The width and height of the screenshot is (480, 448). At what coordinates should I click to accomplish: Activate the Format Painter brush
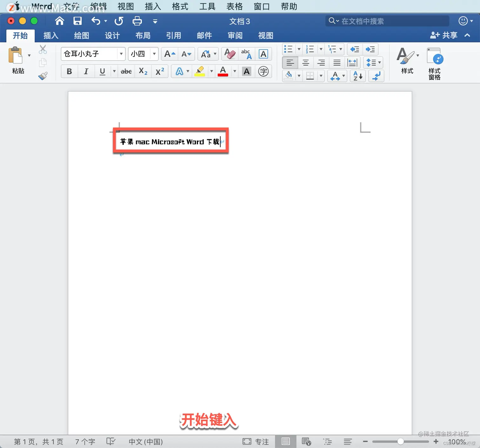(x=43, y=76)
